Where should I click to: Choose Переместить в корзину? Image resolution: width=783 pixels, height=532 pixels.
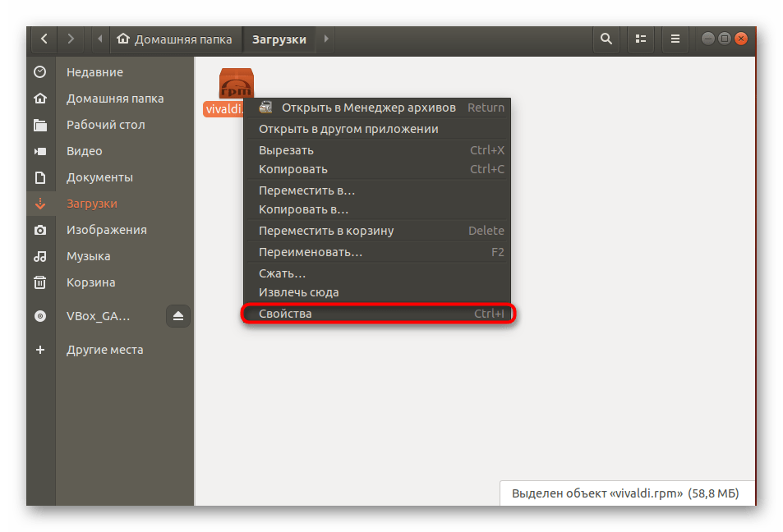[326, 231]
